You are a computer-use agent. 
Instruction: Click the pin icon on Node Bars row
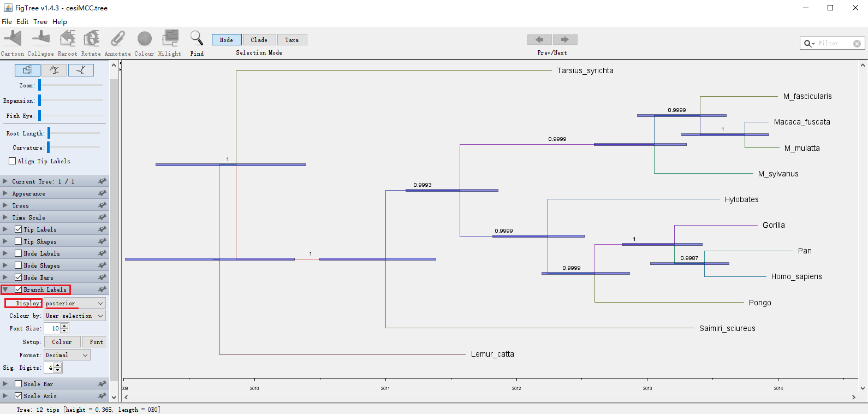click(102, 277)
